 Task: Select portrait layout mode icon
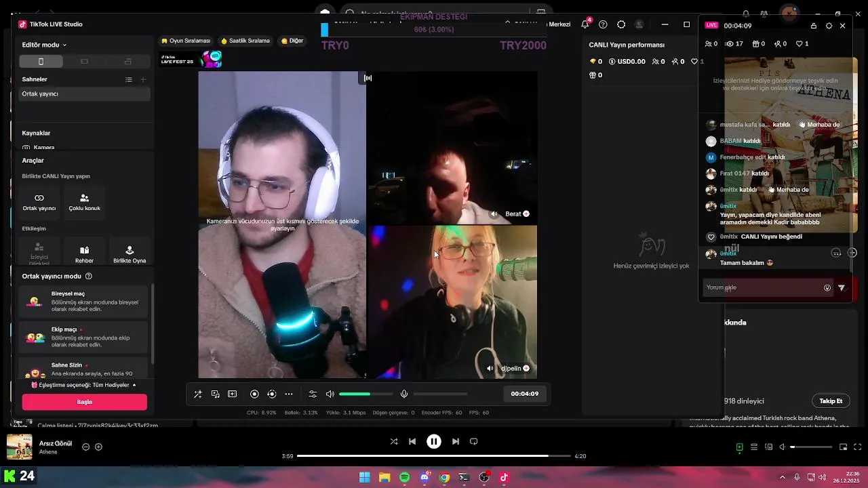click(41, 62)
